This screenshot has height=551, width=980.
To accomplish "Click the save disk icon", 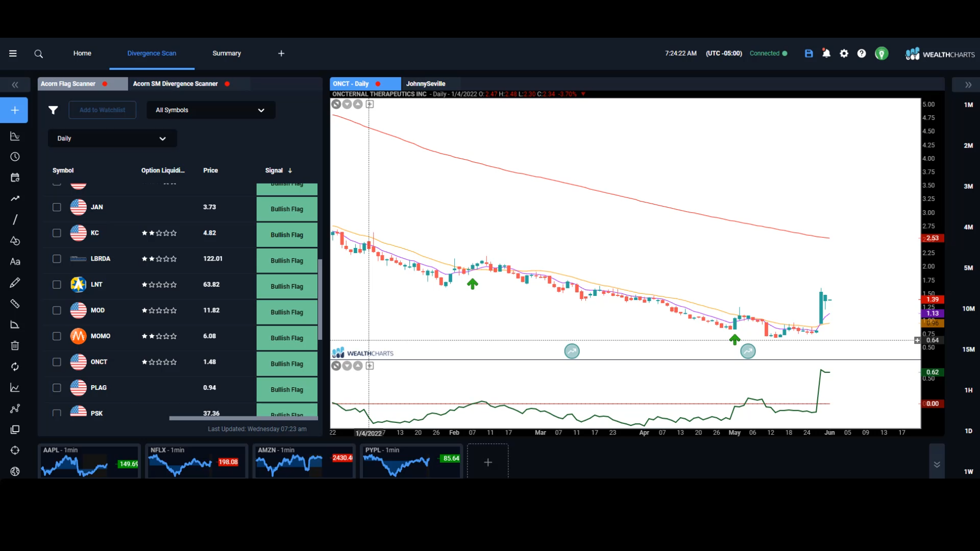I will (808, 54).
